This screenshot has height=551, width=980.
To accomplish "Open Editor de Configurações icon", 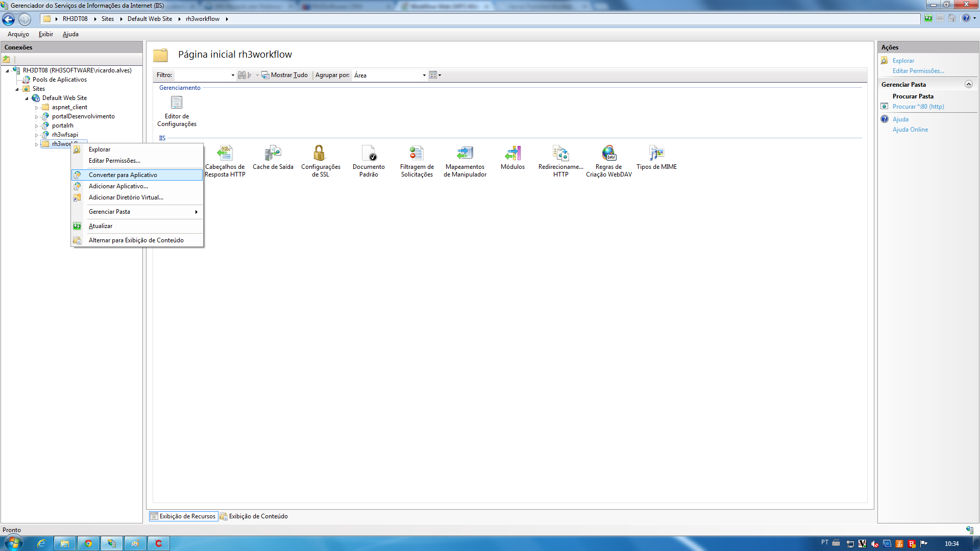I will click(x=177, y=103).
